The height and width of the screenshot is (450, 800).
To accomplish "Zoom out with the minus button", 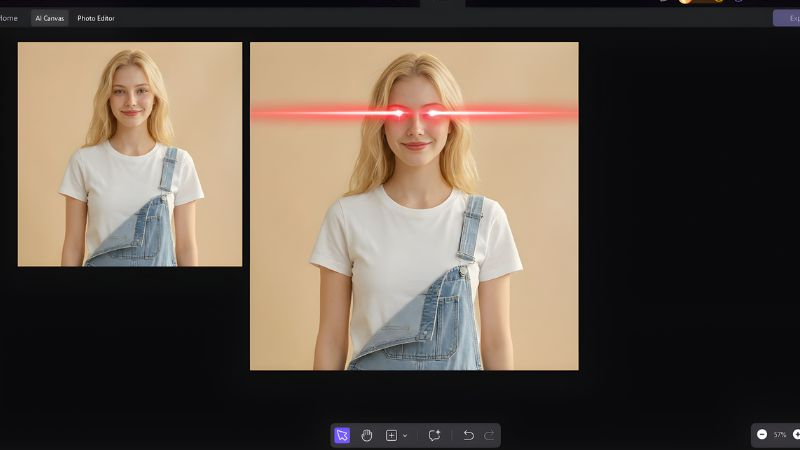I will (x=762, y=435).
